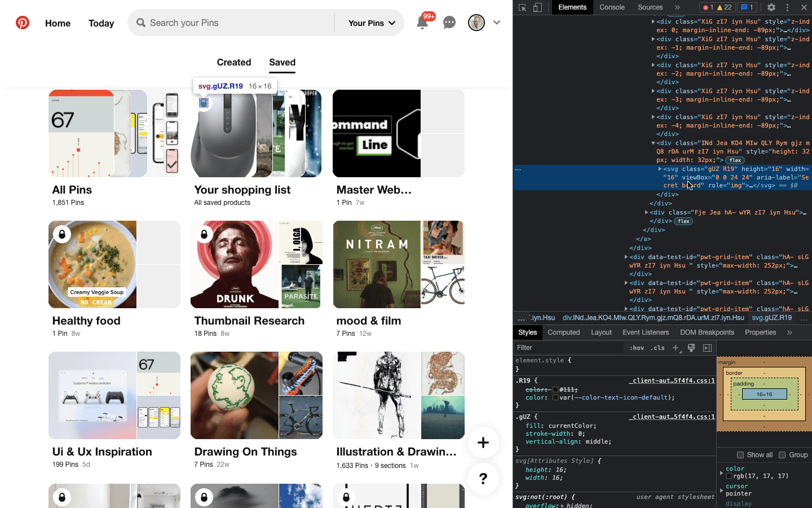Screen dimensions: 812x508
Task: Expand the svg gUZ R19 node
Action: tap(660, 169)
